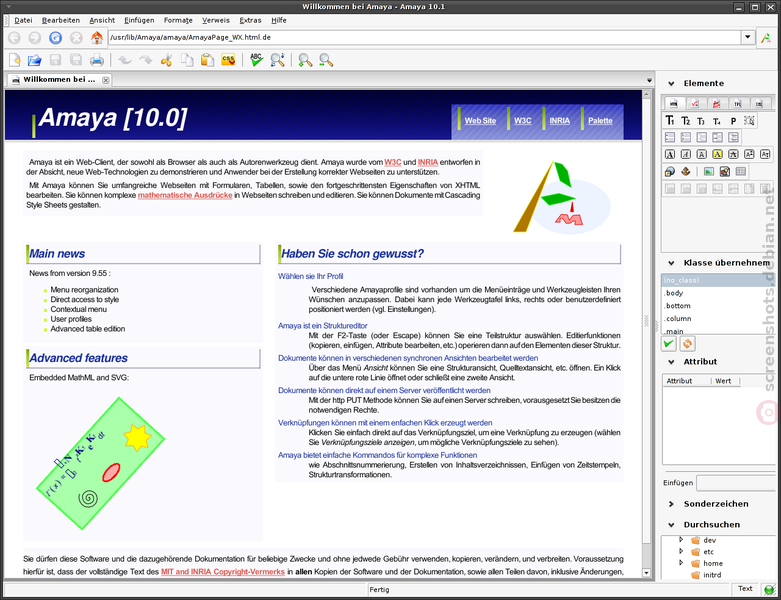Follow the Palette link in banner
The width and height of the screenshot is (781, 600).
coord(600,120)
